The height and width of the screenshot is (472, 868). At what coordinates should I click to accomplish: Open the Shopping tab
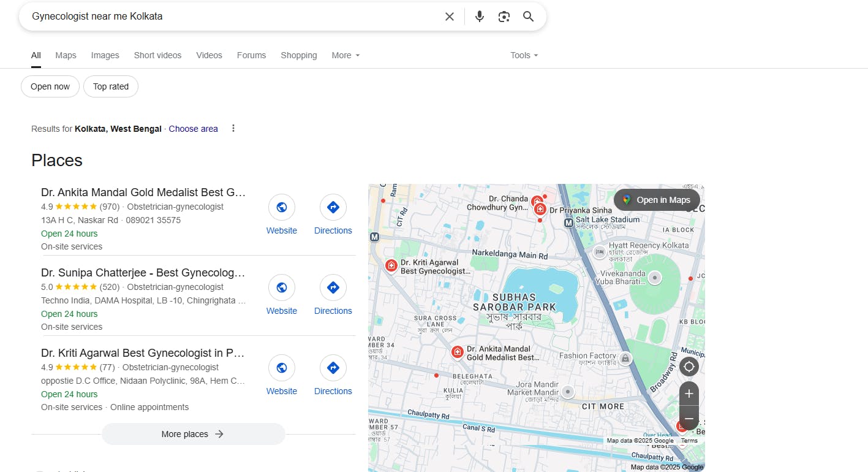299,55
